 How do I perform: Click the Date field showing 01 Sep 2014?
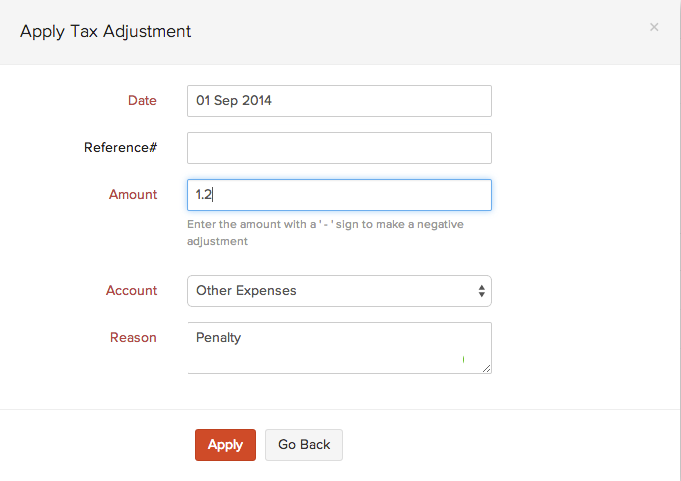tap(339, 101)
